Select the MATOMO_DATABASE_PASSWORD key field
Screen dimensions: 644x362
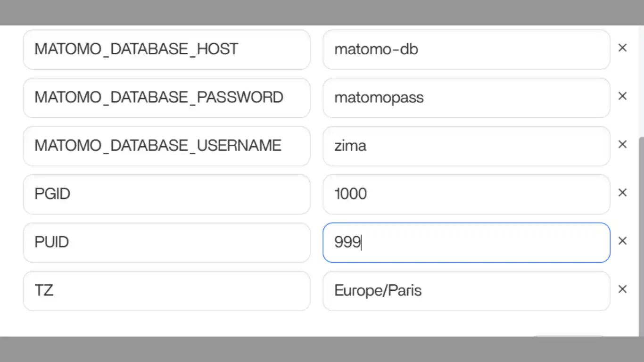[x=166, y=98]
